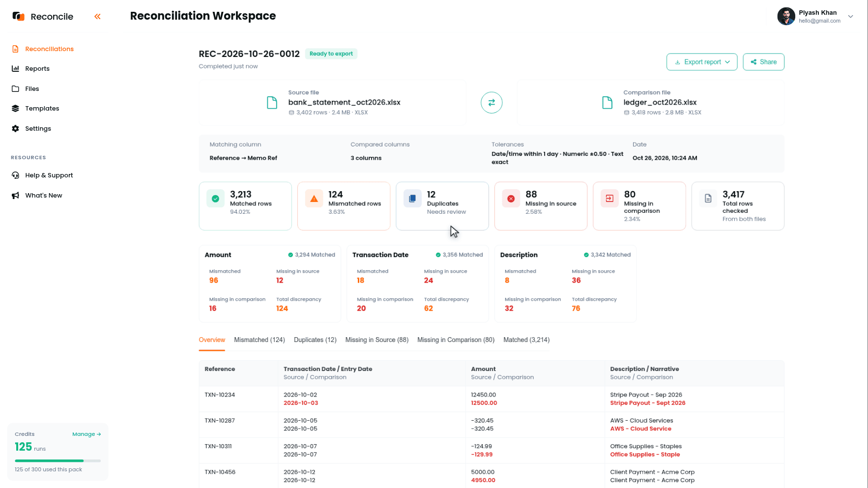
Task: Click the Reconcile logo icon
Action: click(x=18, y=16)
